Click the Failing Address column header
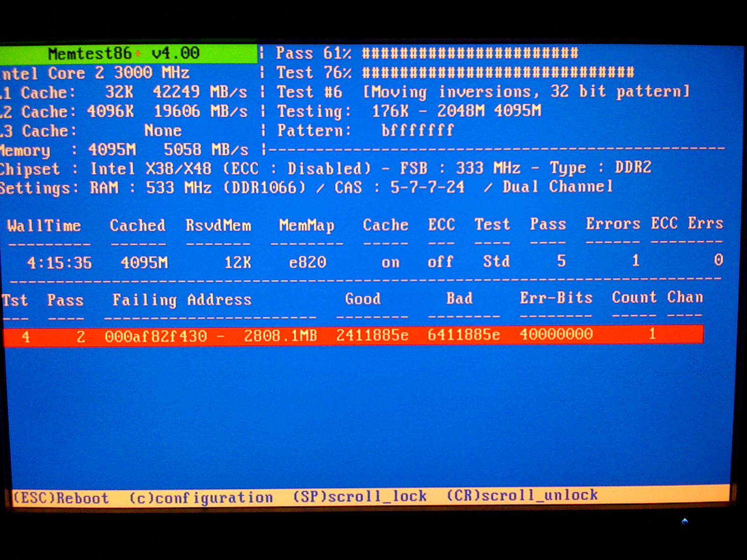747x560 pixels. point(182,300)
